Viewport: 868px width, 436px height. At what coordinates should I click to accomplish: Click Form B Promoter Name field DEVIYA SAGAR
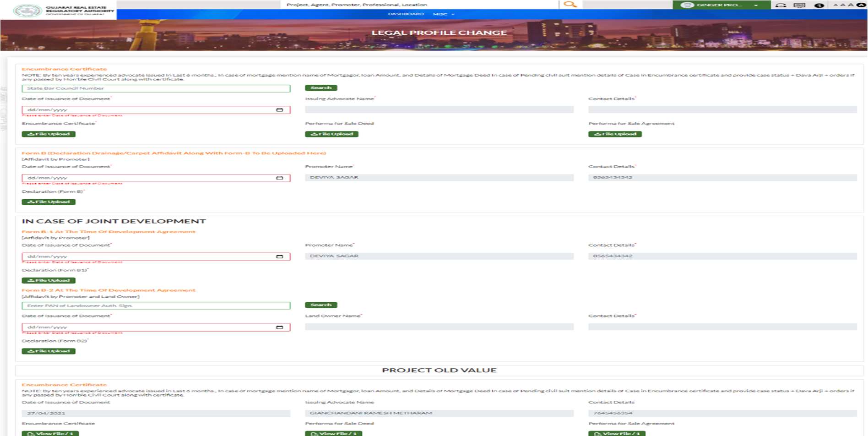[x=439, y=178]
